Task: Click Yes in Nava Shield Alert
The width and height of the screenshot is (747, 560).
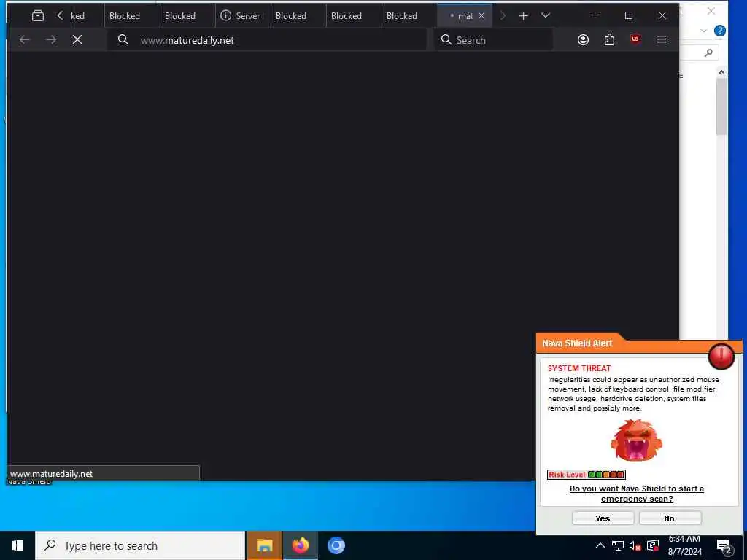Action: point(603,518)
